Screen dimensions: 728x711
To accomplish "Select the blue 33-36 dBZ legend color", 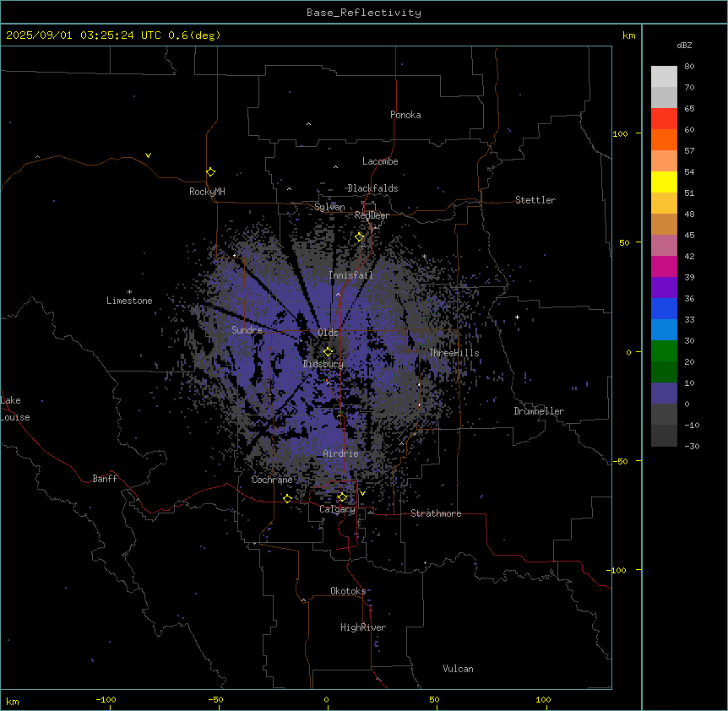I will 664,308.
